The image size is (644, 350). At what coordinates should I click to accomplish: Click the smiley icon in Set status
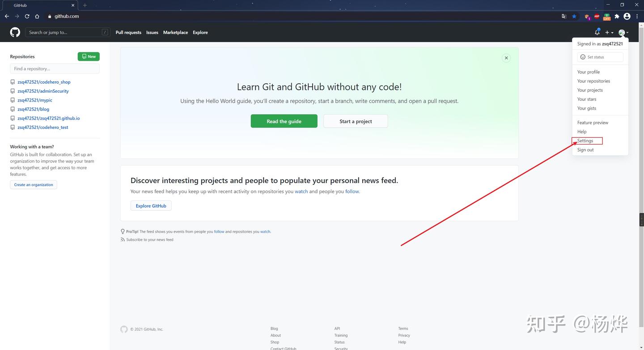(x=582, y=57)
